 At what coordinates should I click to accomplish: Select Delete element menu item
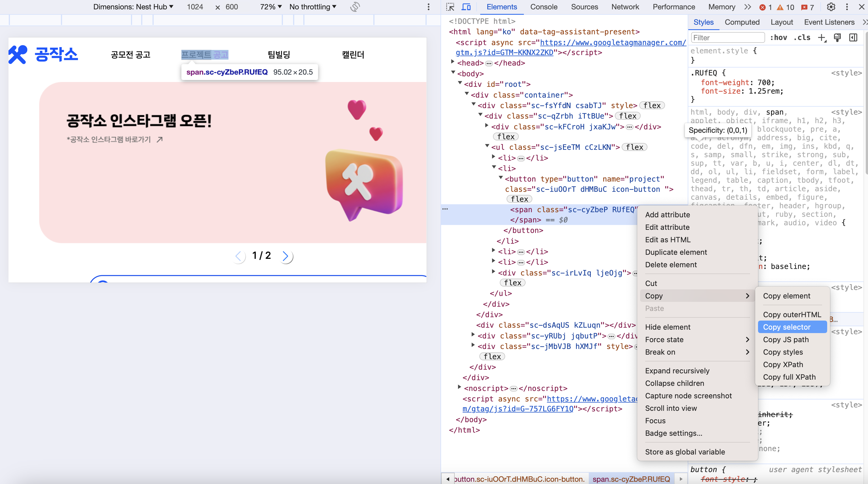point(698,265)
